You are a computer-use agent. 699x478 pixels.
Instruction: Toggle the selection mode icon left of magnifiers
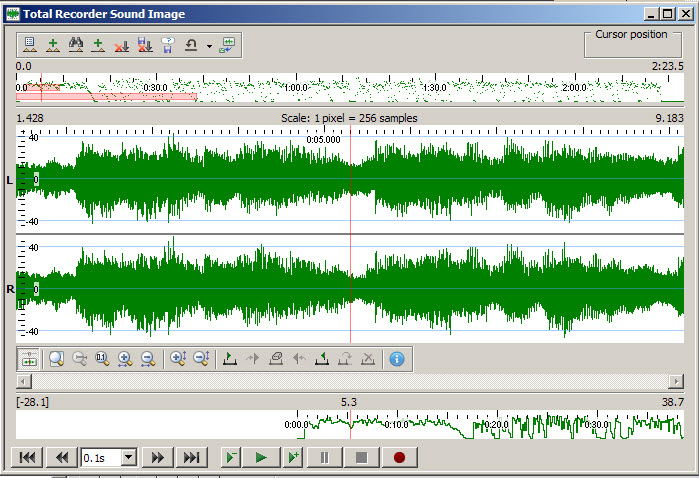pos(29,359)
